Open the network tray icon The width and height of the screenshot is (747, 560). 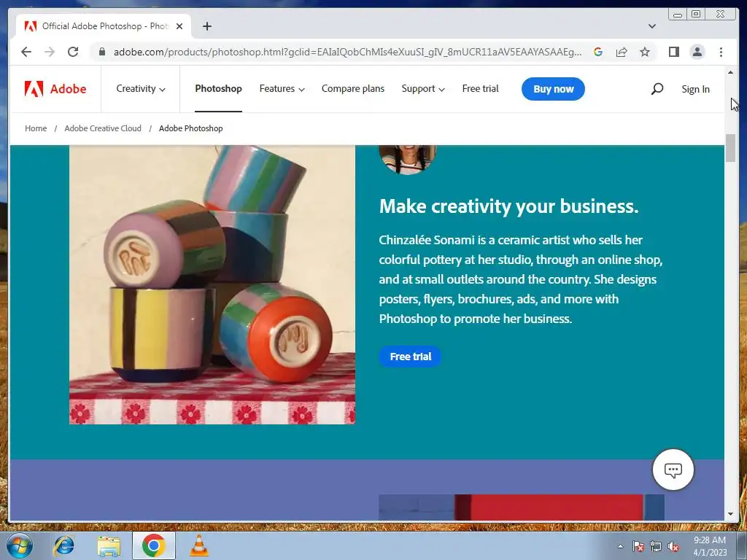click(x=656, y=546)
